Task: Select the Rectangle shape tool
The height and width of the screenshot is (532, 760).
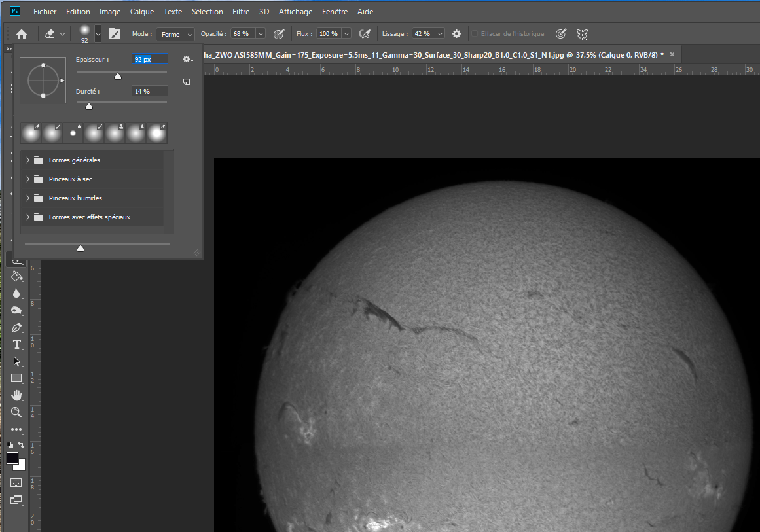Action: point(17,378)
